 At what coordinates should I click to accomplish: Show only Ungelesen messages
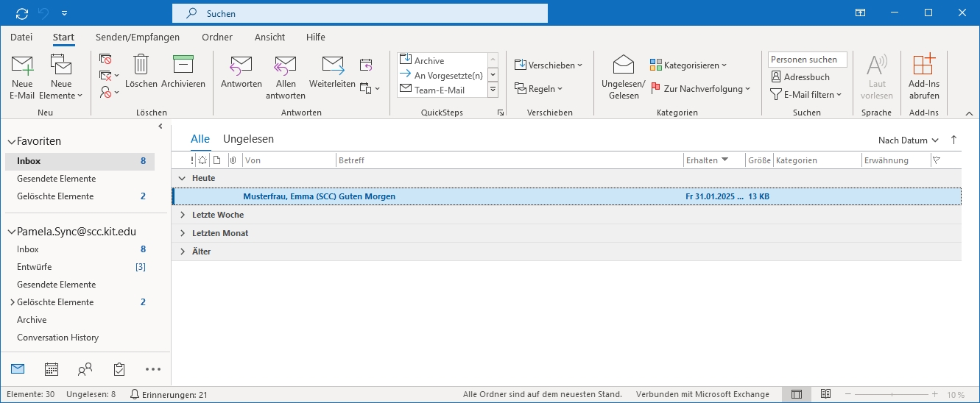(x=248, y=139)
